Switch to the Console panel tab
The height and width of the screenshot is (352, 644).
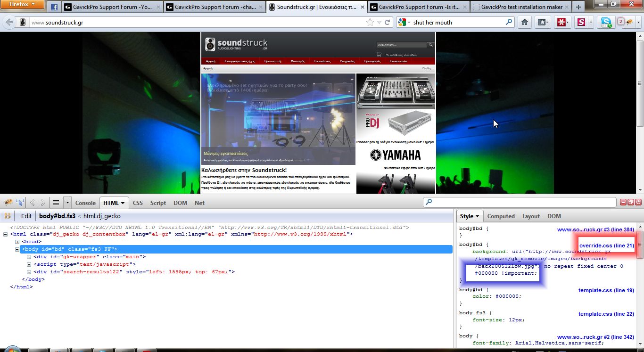85,203
